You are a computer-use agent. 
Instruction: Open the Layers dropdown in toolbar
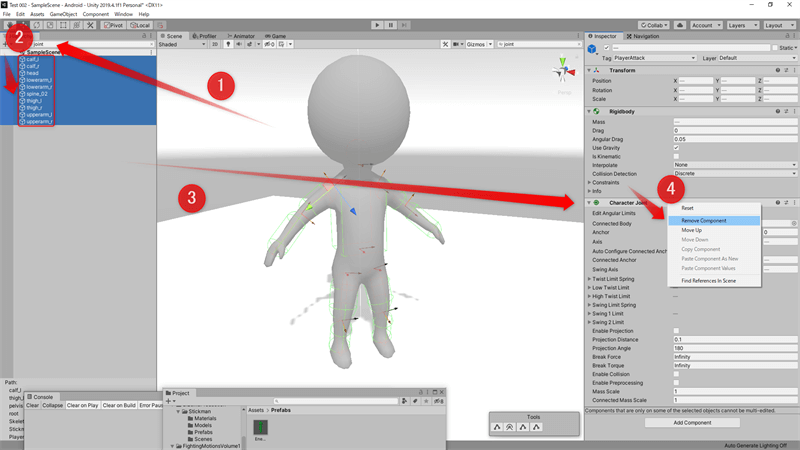point(741,25)
